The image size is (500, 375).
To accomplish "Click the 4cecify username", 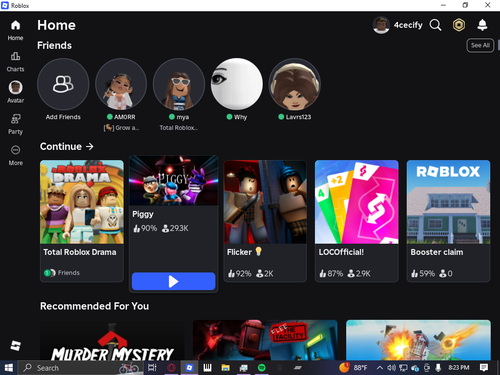I will (x=408, y=25).
